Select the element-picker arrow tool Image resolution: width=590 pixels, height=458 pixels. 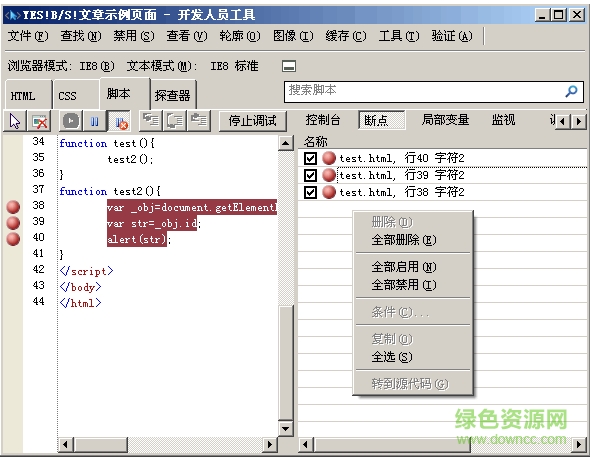tap(15, 121)
